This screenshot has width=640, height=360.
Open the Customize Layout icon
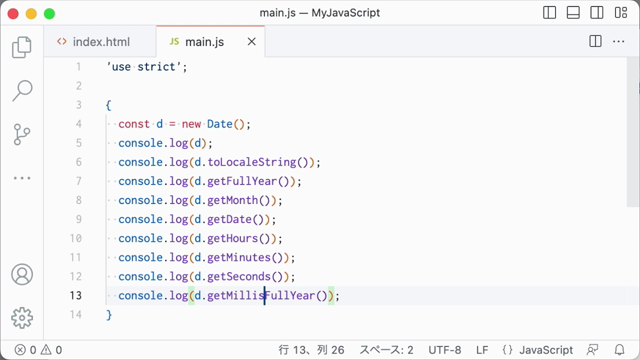click(621, 13)
